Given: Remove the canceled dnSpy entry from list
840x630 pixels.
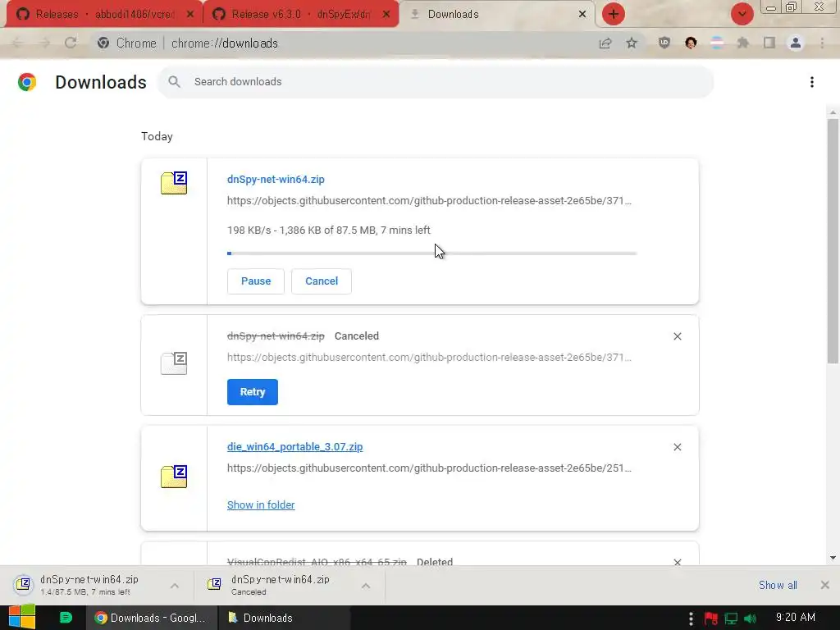Looking at the screenshot, I should [678, 336].
